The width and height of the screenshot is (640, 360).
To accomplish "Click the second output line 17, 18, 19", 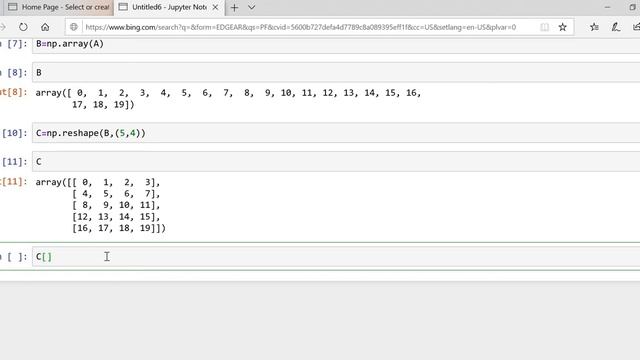I will (x=103, y=104).
